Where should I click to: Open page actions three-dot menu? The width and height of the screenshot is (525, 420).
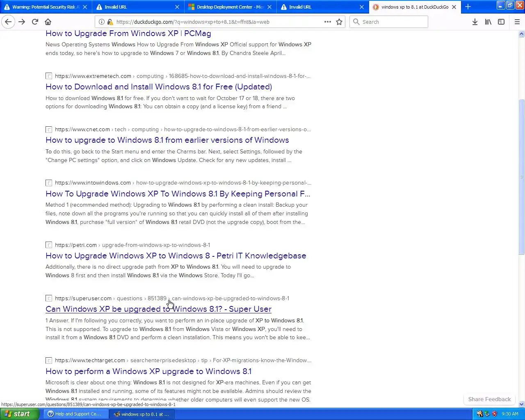[x=327, y=22]
